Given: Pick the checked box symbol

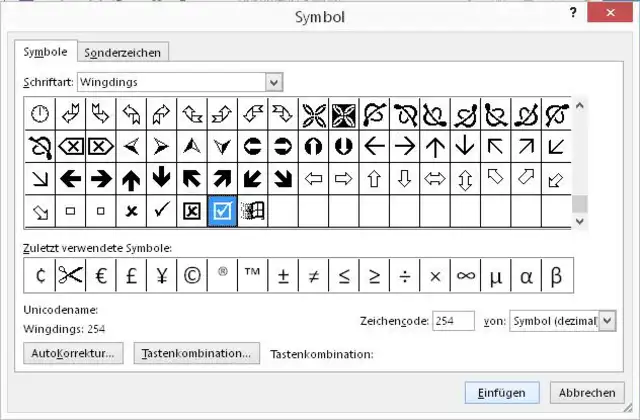Looking at the screenshot, I should click(x=223, y=211).
